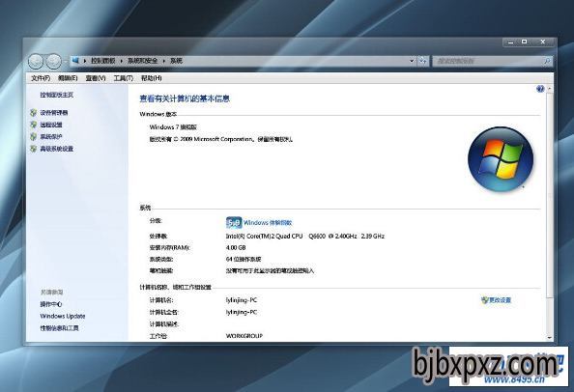Viewport: 574px width, 392px height.
Task: Open the 文件(F) menu
Action: [x=41, y=78]
